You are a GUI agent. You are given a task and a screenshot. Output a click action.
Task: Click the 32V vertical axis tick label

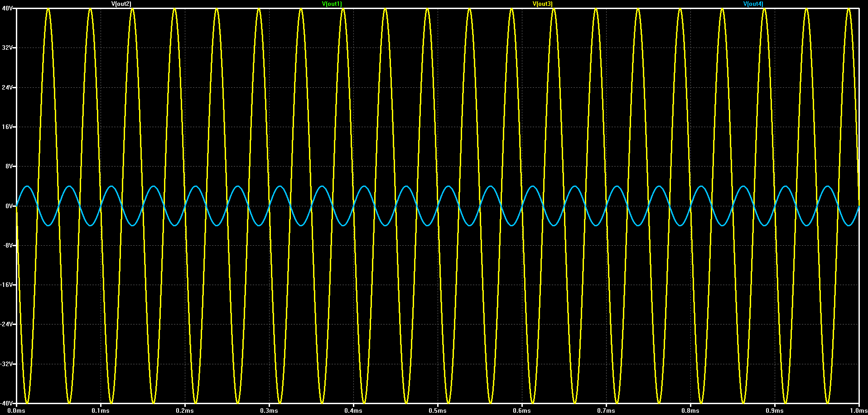[x=7, y=48]
